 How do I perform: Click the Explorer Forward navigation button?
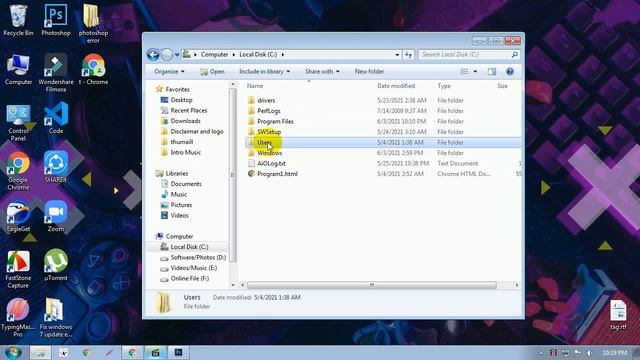167,54
